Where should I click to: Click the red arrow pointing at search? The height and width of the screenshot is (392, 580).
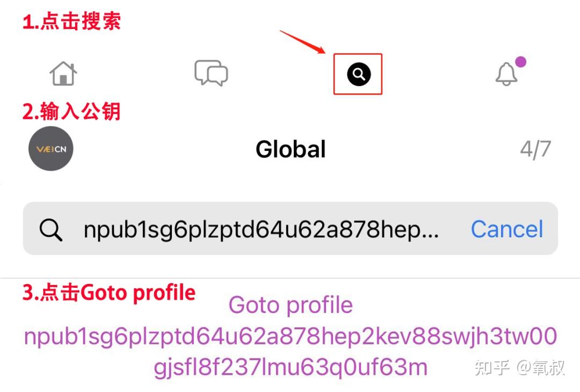[302, 42]
